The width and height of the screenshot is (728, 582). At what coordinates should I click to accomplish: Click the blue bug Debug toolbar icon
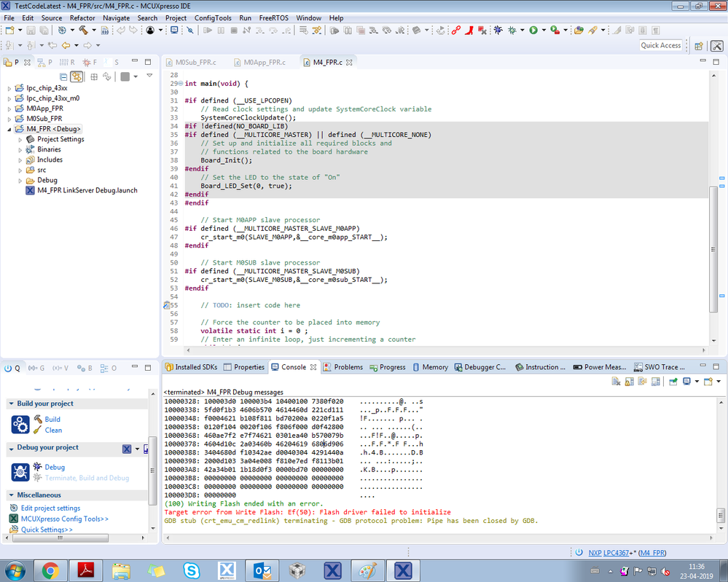tap(498, 31)
